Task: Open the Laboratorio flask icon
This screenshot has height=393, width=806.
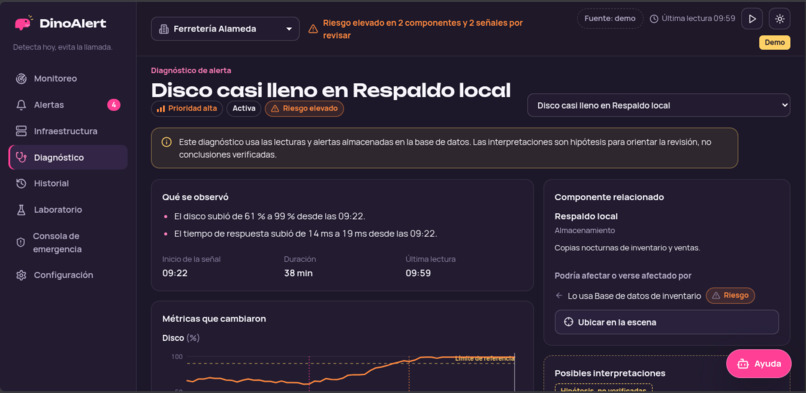Action: point(21,210)
